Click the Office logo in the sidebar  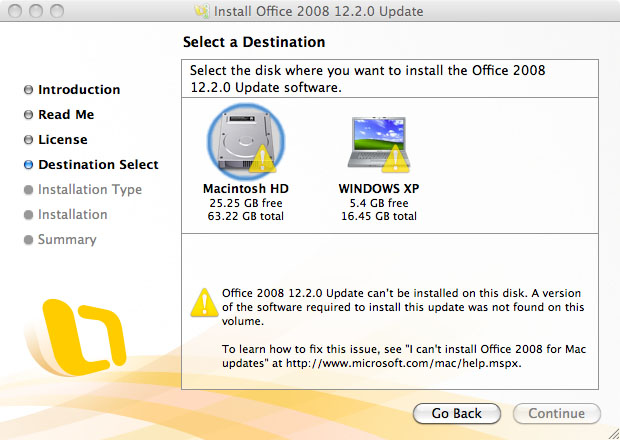tap(81, 337)
